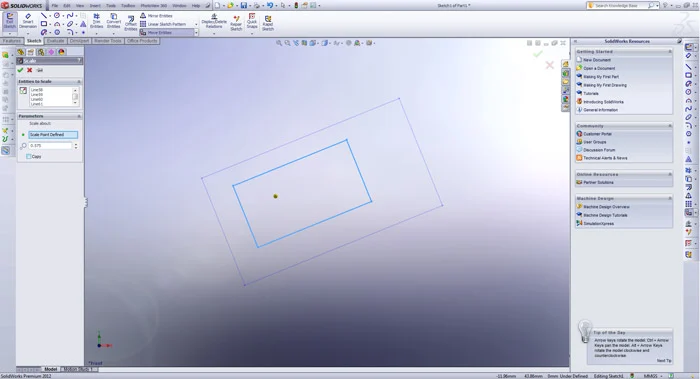Open the Linear Sketch Pattern dropdown arrow
The height and width of the screenshot is (379, 700).
click(196, 24)
